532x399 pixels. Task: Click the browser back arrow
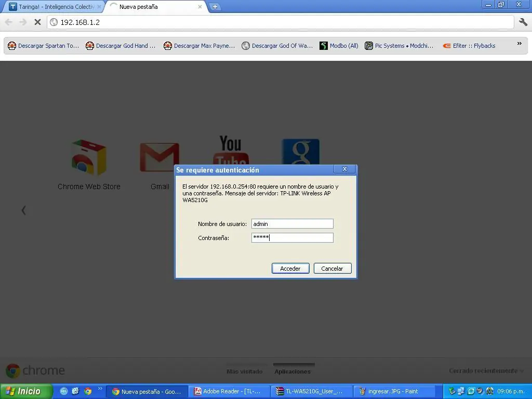(9, 22)
